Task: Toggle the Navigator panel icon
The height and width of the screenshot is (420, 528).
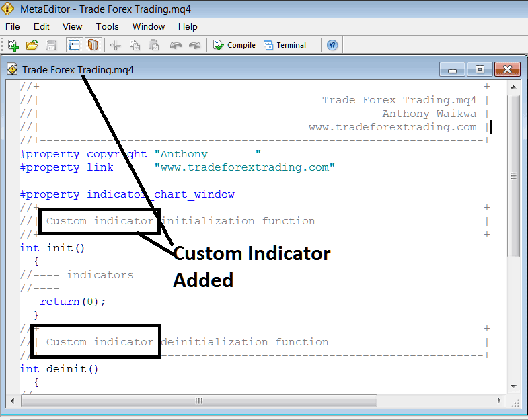Action: 74,45
